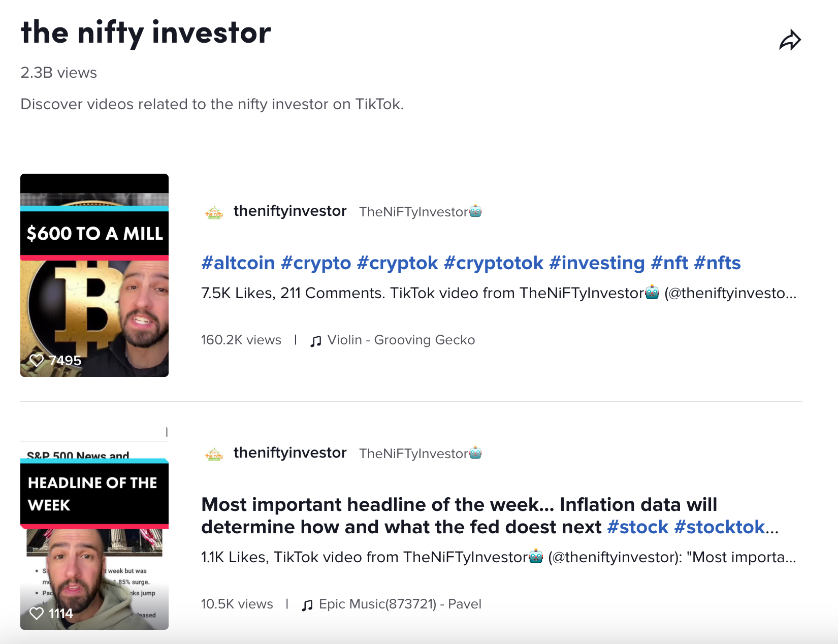This screenshot has height=644, width=838.
Task: Click the heart icon showing 7495 likes
Action: click(37, 360)
